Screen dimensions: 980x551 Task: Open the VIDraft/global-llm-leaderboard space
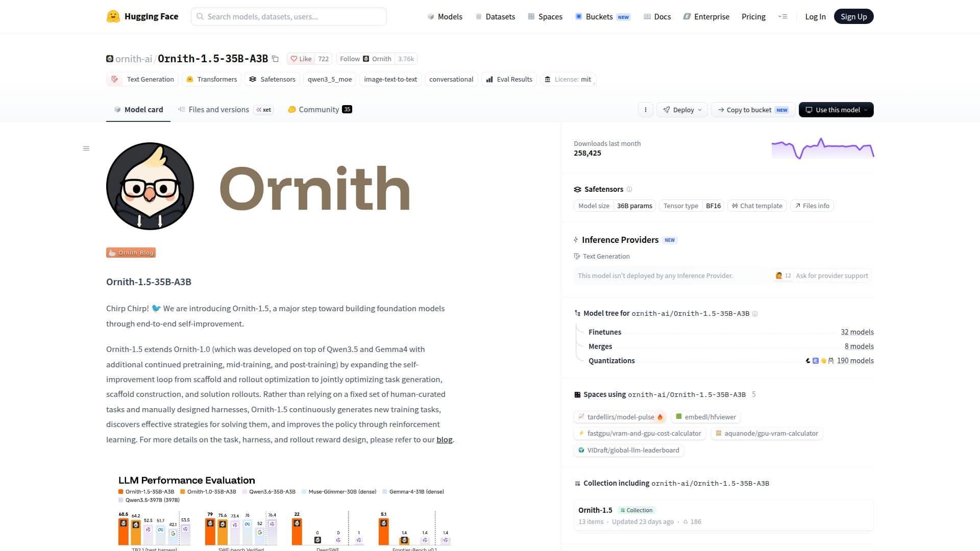628,450
